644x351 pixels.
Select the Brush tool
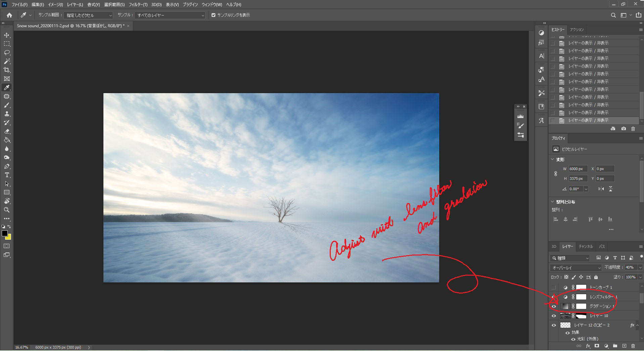7,105
